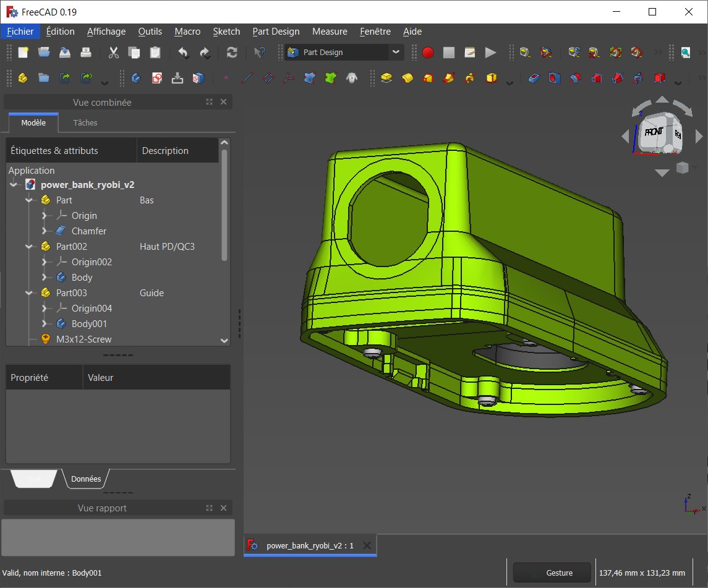
Task: Select the Pocket tool icon
Action: 534,79
